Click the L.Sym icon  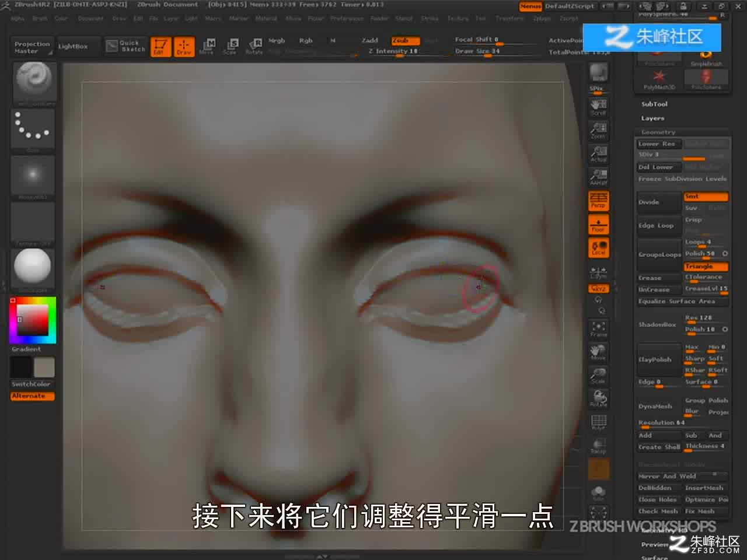click(599, 272)
